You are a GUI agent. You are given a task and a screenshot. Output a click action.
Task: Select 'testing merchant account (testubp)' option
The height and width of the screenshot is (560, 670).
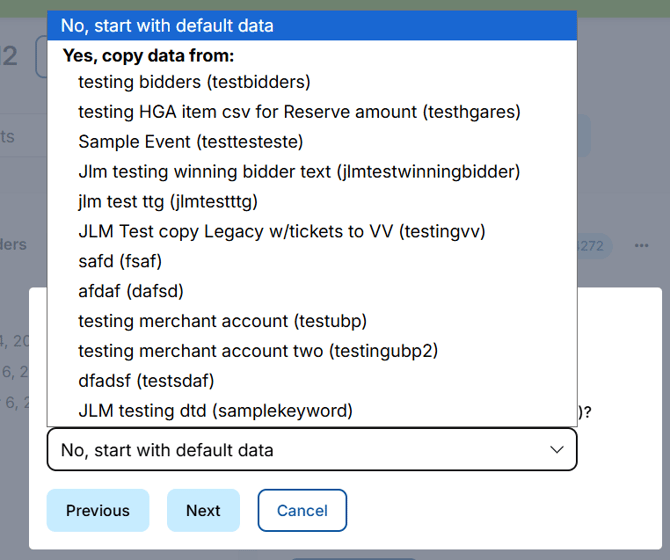[x=222, y=321]
